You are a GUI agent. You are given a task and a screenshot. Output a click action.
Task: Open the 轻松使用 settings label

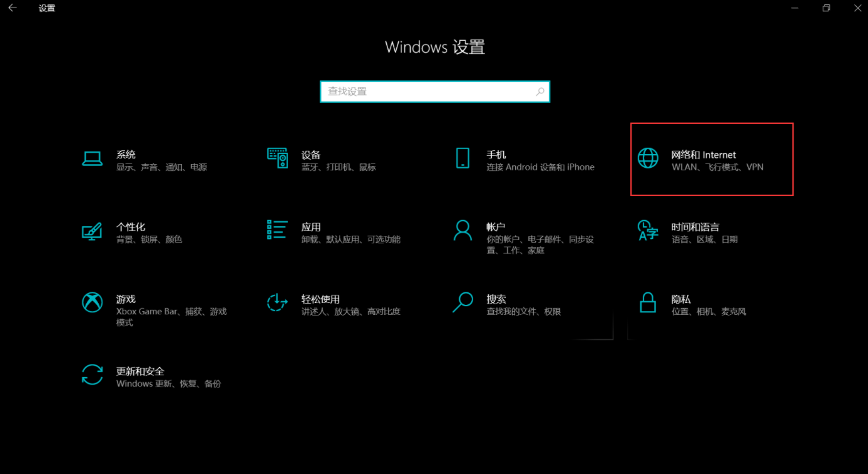pos(320,299)
